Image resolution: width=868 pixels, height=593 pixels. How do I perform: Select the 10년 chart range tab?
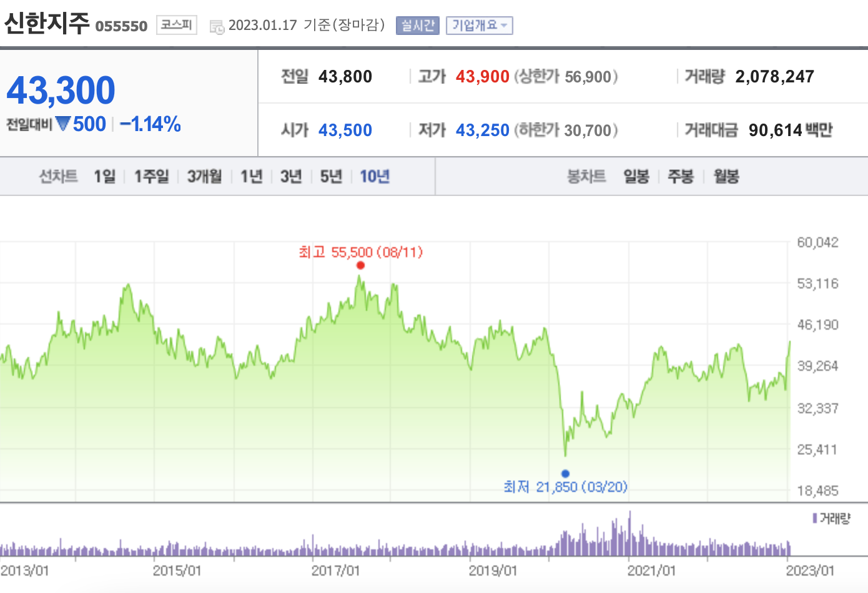click(x=375, y=177)
